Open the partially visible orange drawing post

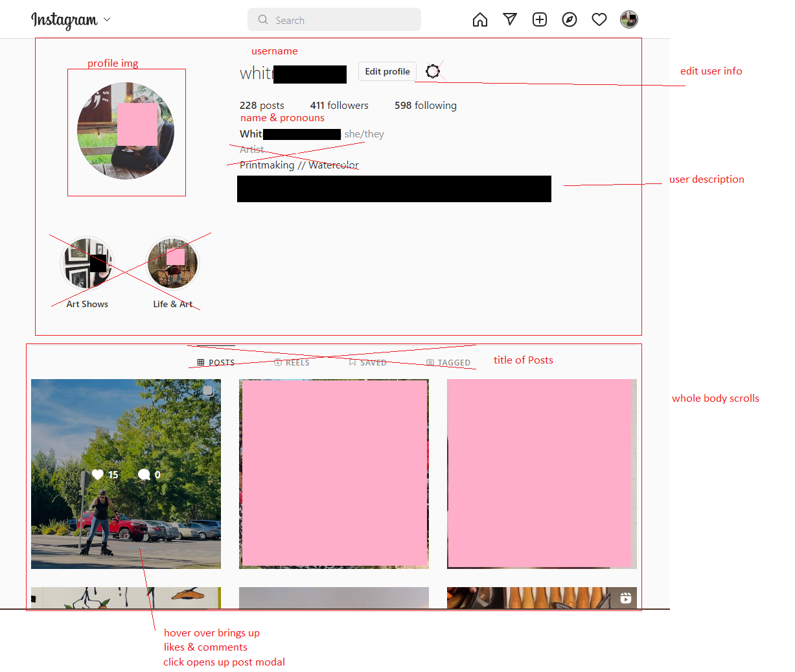(126, 598)
